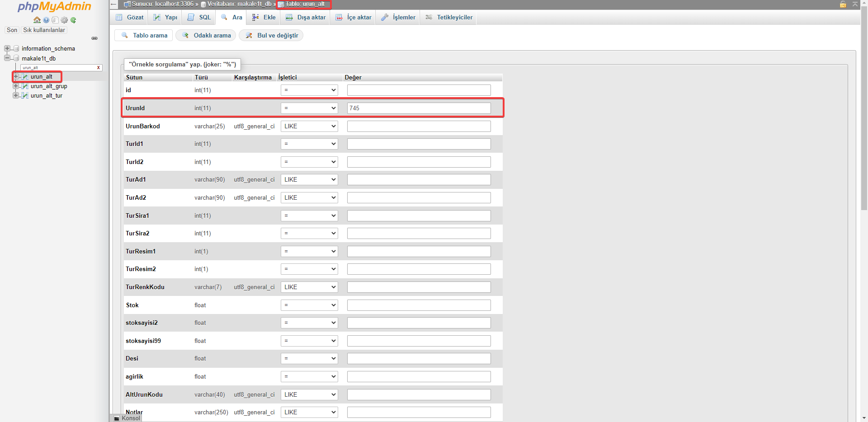Open LIKE operator dropdown for AltUrunKodu
Screen dimensions: 868x422
pos(309,394)
